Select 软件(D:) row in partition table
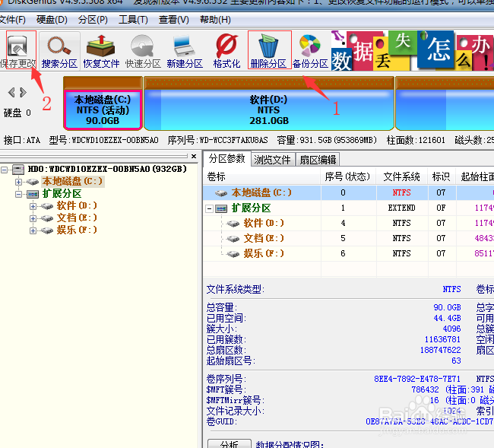This screenshot has height=448, width=494. (348, 223)
